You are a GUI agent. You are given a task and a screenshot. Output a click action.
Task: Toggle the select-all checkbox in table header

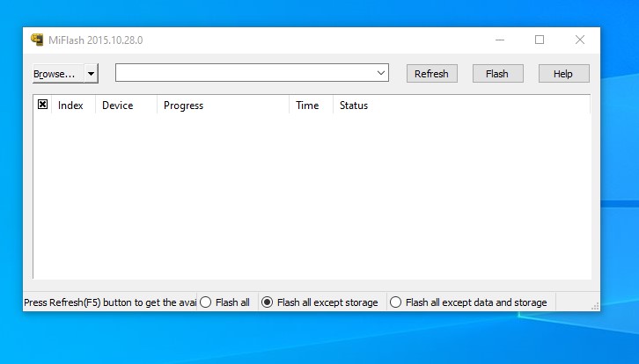tap(42, 105)
